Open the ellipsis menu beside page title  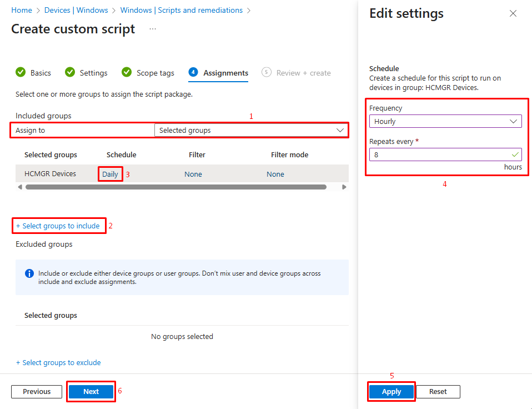pyautogui.click(x=153, y=29)
